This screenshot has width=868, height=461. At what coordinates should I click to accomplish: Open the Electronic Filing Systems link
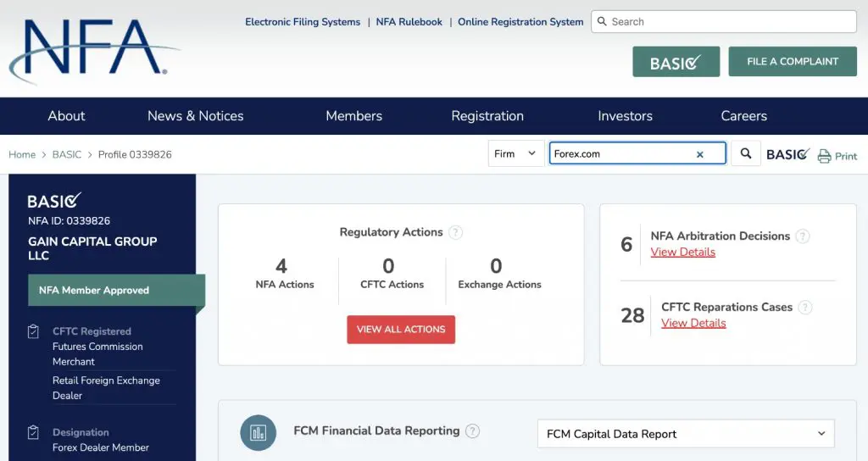click(303, 21)
